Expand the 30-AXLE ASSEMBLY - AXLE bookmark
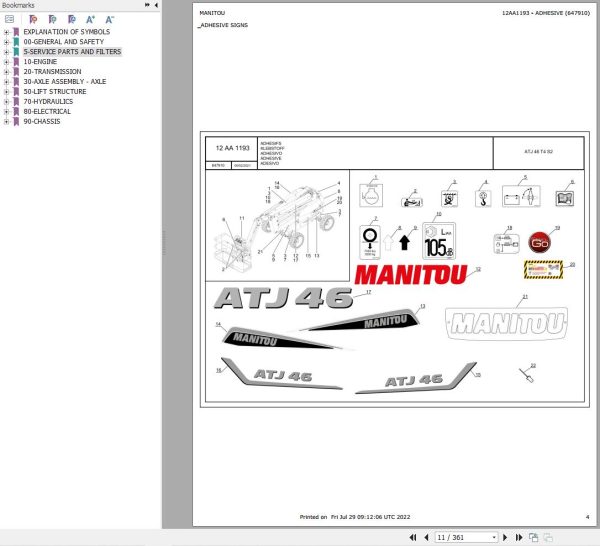The height and width of the screenshot is (546, 600). [6, 81]
